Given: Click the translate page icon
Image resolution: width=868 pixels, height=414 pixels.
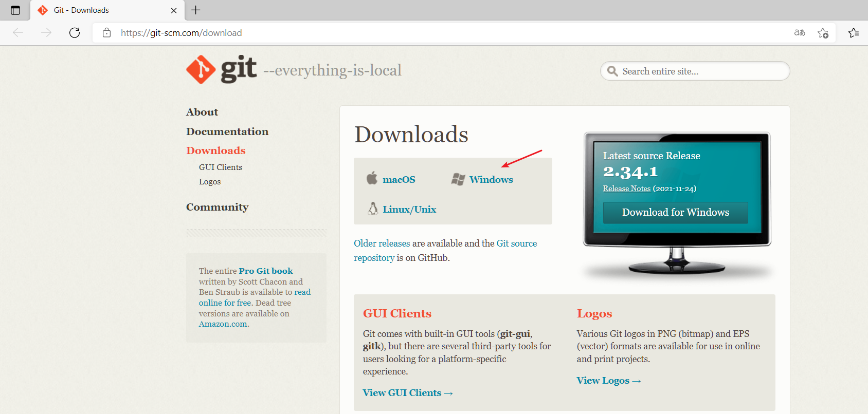Looking at the screenshot, I should (800, 33).
